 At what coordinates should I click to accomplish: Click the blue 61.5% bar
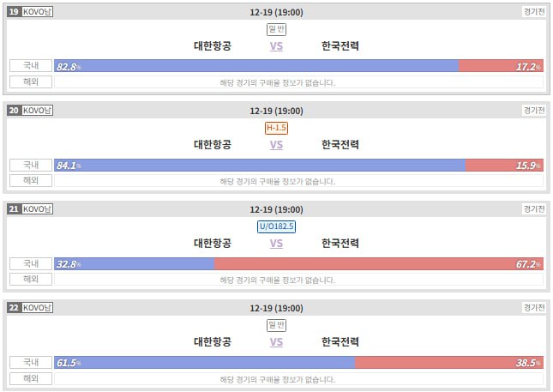(x=206, y=363)
